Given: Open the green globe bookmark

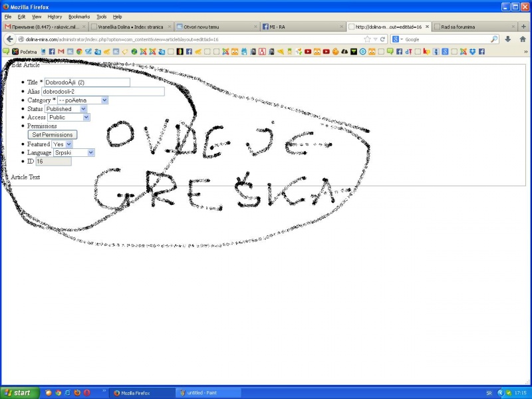Looking at the screenshot, I should 134,52.
